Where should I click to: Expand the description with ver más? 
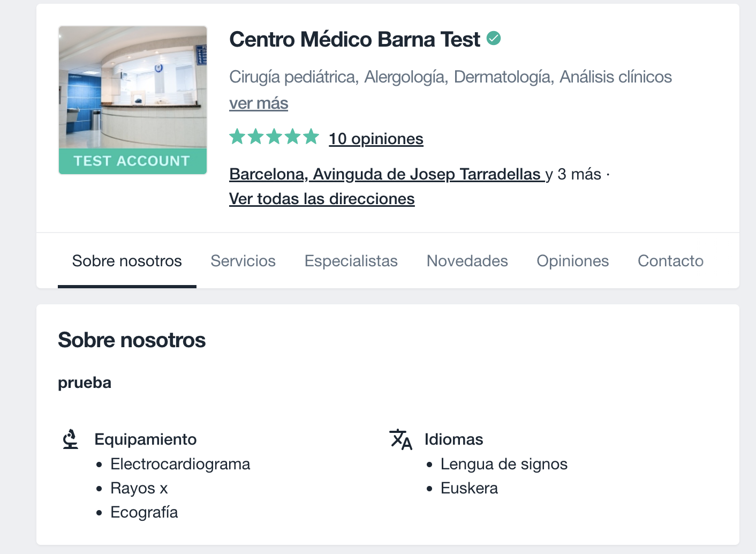tap(259, 103)
